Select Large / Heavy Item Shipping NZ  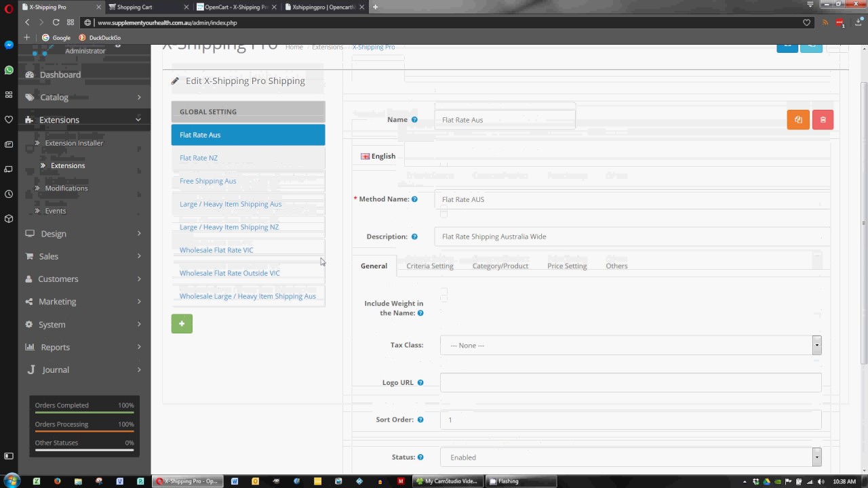pyautogui.click(x=248, y=227)
